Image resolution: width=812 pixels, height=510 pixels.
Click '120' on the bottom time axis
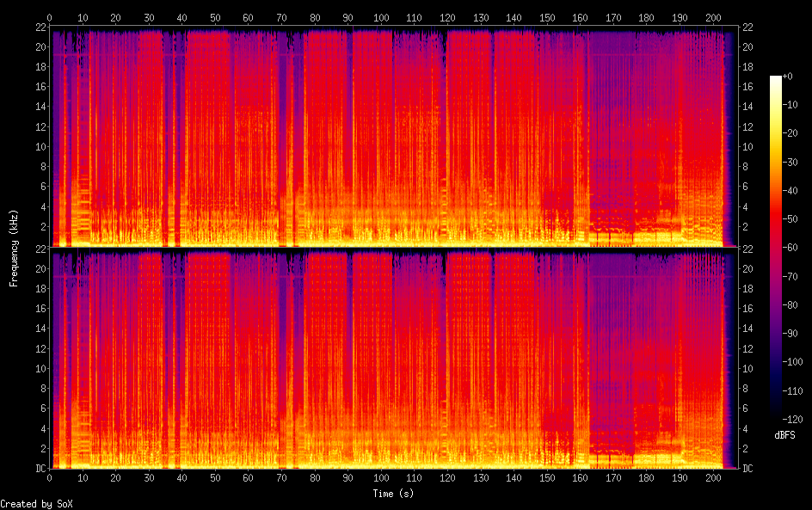447,478
